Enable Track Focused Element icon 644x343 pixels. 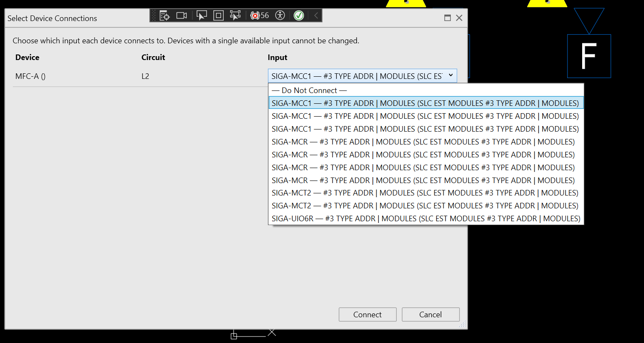[x=235, y=15]
